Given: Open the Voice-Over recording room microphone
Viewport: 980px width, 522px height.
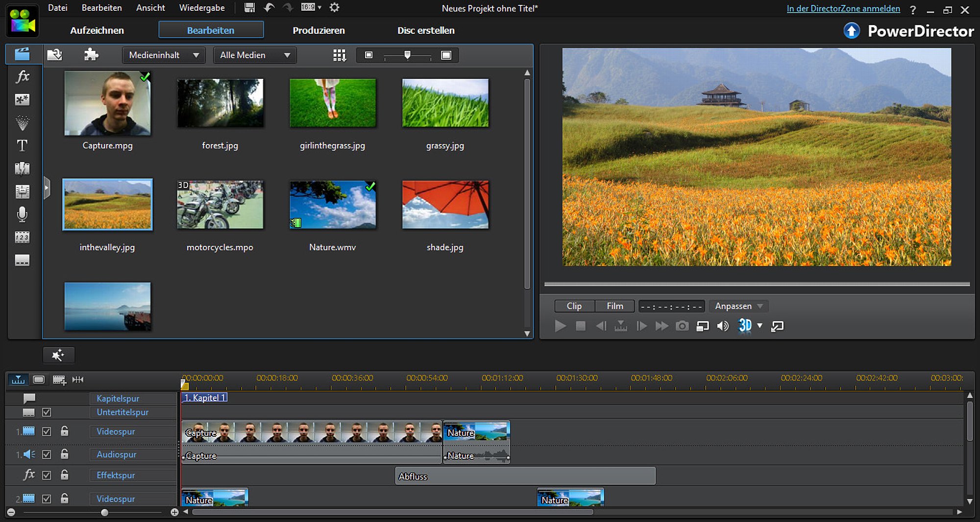Looking at the screenshot, I should [22, 214].
